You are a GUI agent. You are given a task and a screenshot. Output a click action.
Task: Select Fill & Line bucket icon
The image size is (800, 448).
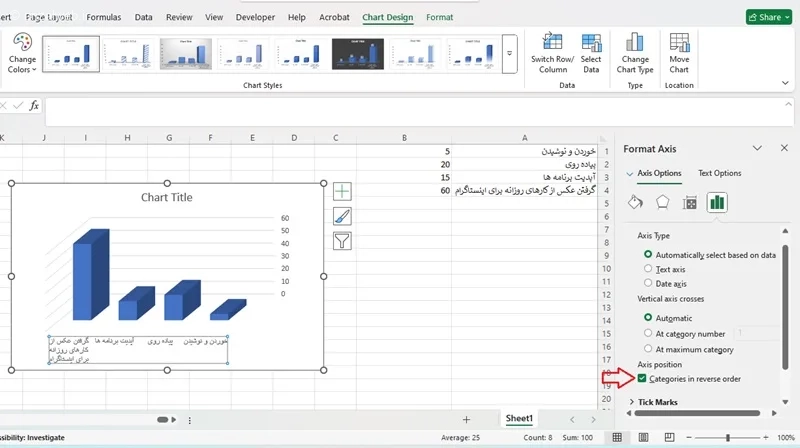click(635, 203)
